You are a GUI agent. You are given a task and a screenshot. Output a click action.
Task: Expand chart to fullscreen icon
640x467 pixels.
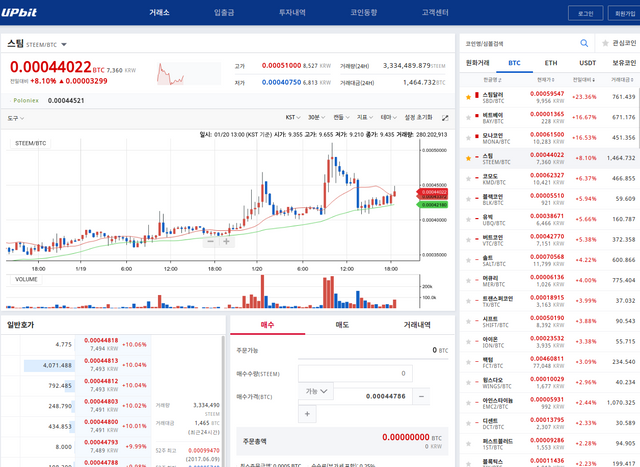click(x=445, y=118)
